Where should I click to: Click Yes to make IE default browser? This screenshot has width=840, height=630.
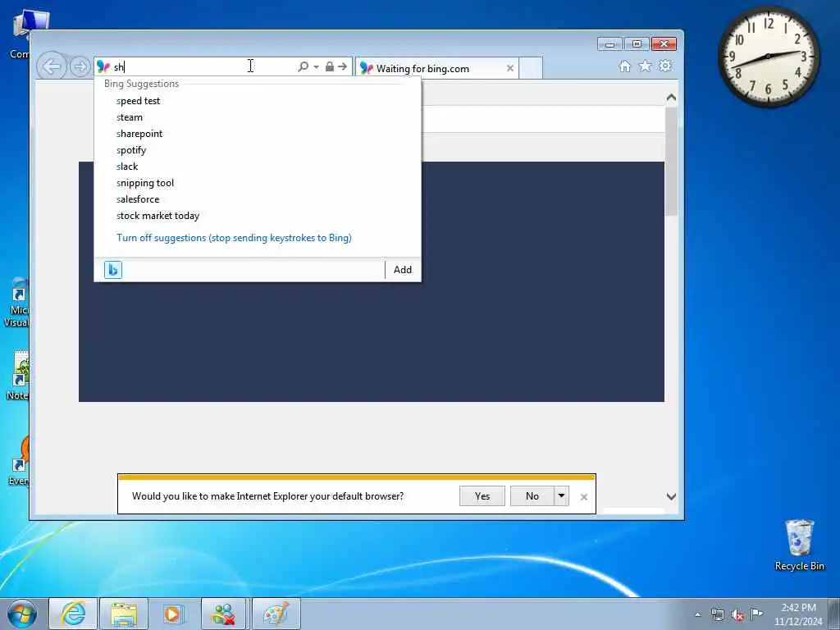482,496
